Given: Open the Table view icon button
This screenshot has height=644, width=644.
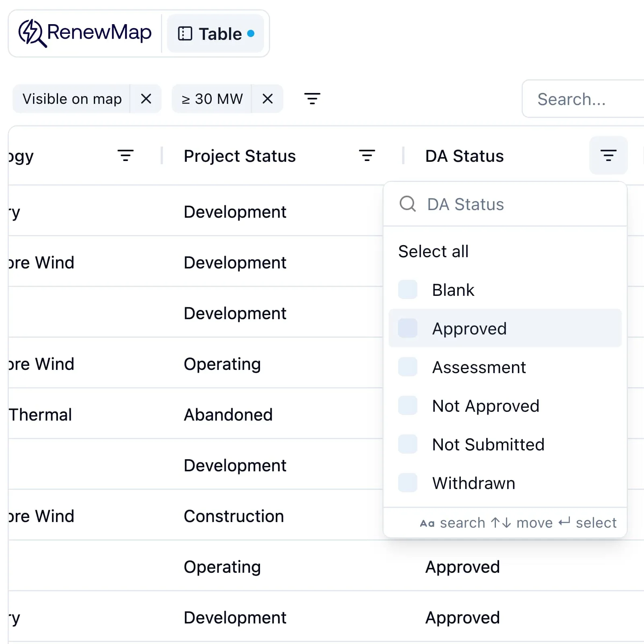Looking at the screenshot, I should tap(185, 34).
